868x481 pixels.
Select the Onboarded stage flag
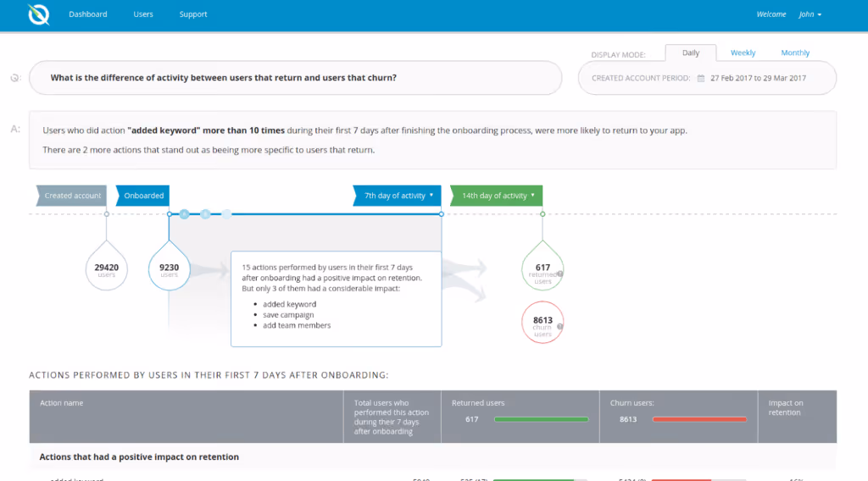[x=142, y=196]
